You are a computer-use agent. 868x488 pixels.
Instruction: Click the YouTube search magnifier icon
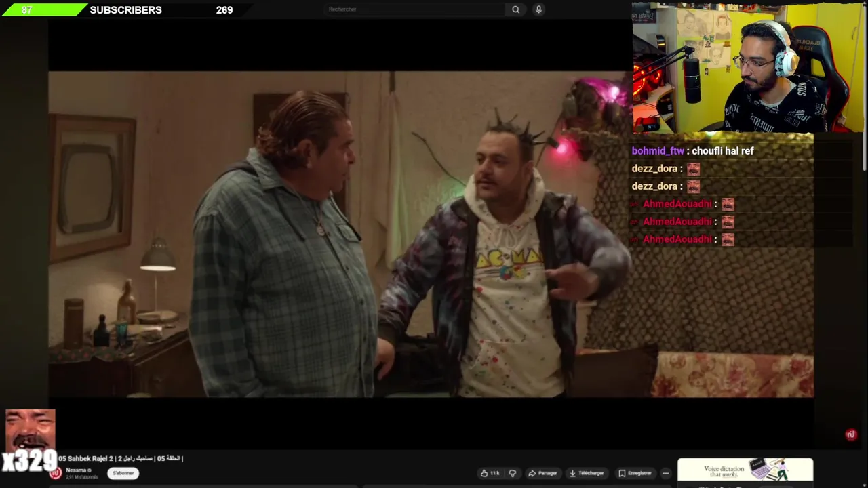click(x=515, y=9)
